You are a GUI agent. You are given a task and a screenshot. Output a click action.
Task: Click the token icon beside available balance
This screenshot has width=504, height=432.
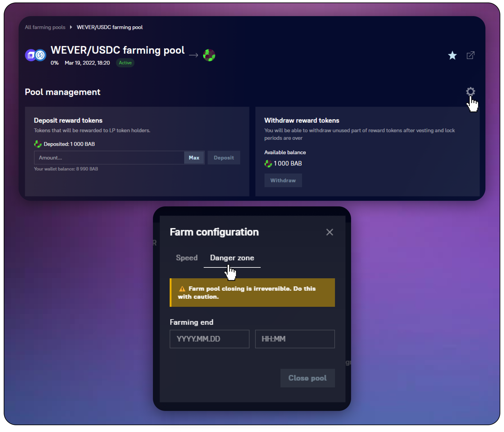pyautogui.click(x=268, y=164)
